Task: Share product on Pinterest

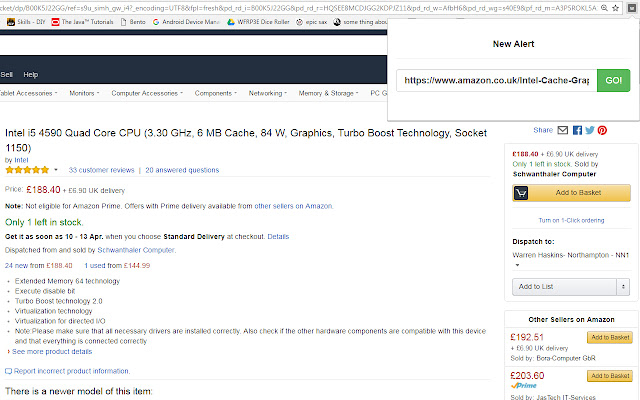Action: click(602, 130)
